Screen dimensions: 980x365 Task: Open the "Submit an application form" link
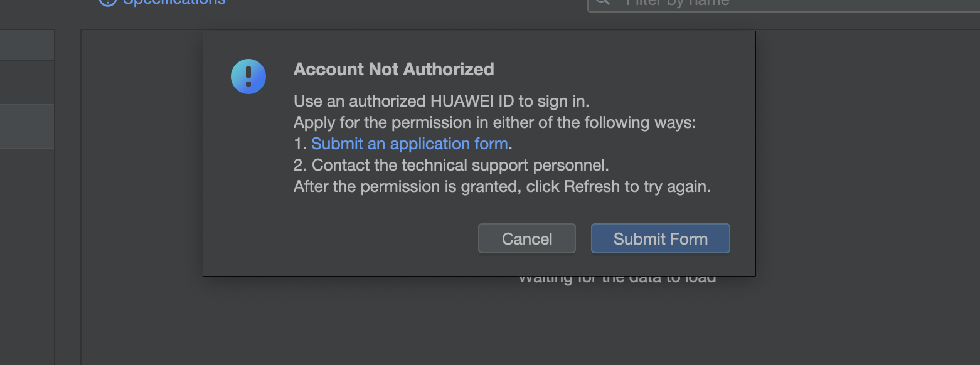click(x=409, y=144)
